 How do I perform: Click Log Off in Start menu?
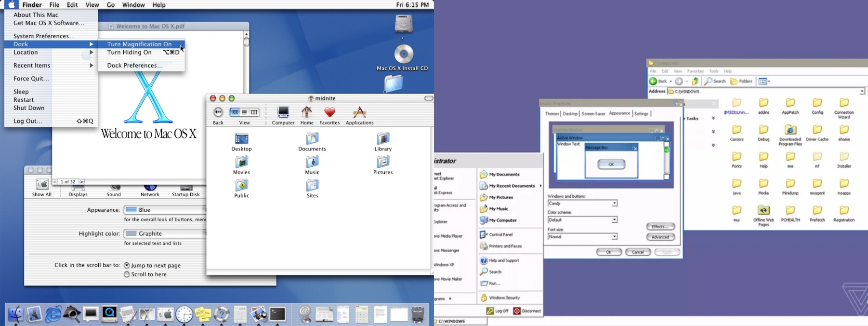coord(498,311)
